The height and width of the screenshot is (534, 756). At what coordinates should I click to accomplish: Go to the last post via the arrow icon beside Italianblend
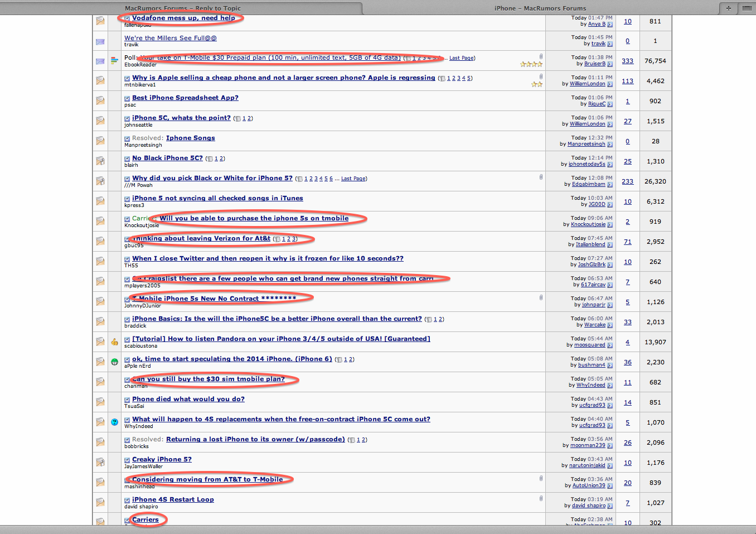coord(610,245)
